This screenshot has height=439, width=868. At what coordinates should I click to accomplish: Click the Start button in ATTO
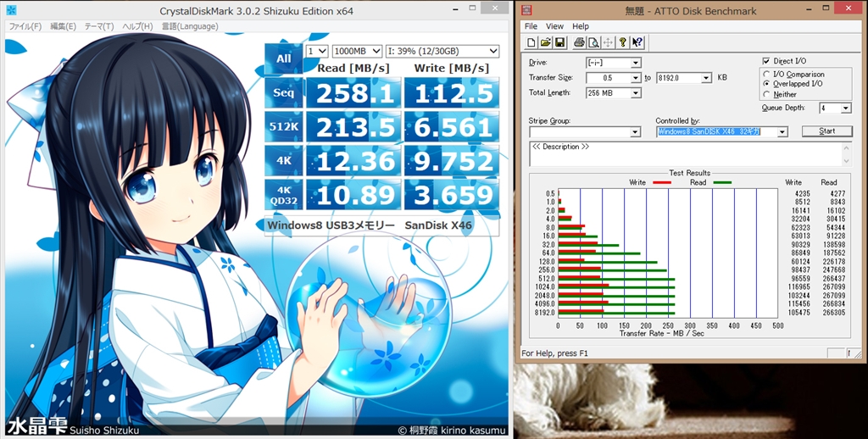click(x=827, y=131)
